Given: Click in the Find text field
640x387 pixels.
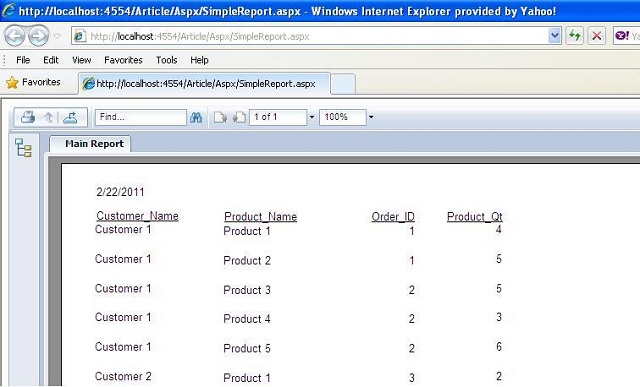Looking at the screenshot, I should tap(140, 117).
